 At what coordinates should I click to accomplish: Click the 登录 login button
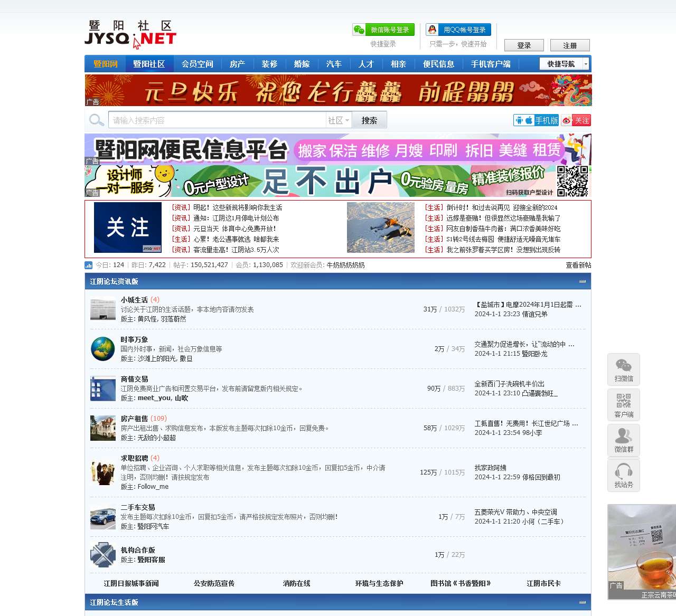click(x=524, y=45)
